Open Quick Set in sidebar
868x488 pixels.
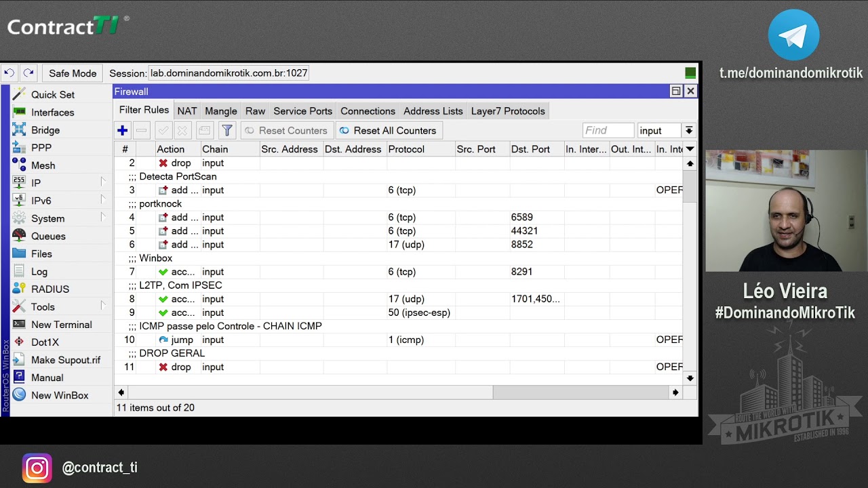[x=52, y=95]
